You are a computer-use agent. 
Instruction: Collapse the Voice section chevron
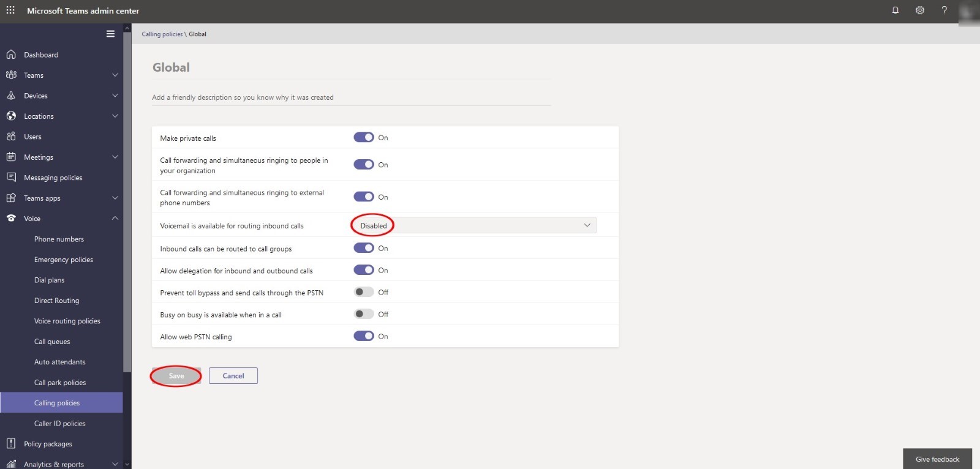pos(115,219)
